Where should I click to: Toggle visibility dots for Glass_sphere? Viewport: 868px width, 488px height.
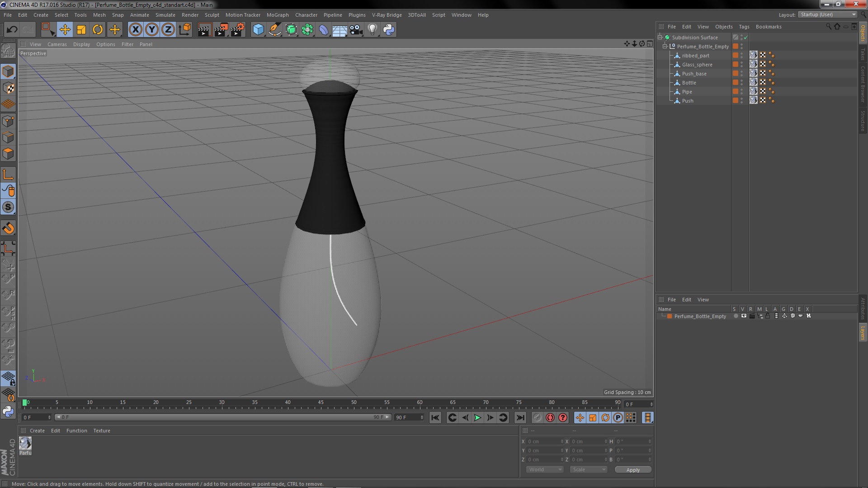[741, 65]
